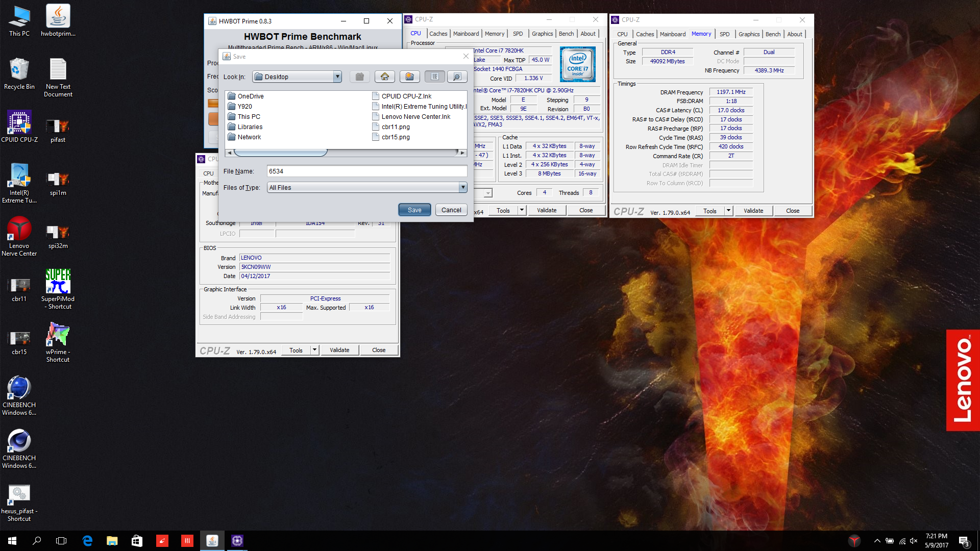The height and width of the screenshot is (551, 980).
Task: Open Bench tab in middle CPU-Z window
Action: pyautogui.click(x=566, y=34)
